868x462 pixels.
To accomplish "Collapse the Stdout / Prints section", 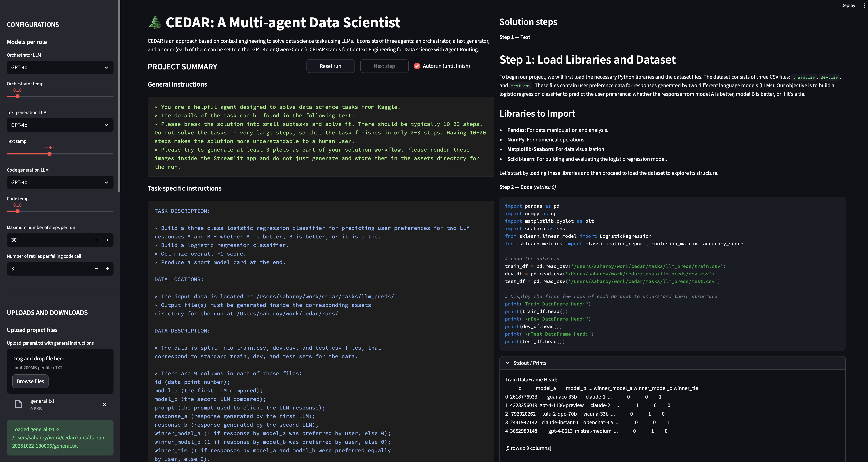I will [x=508, y=363].
